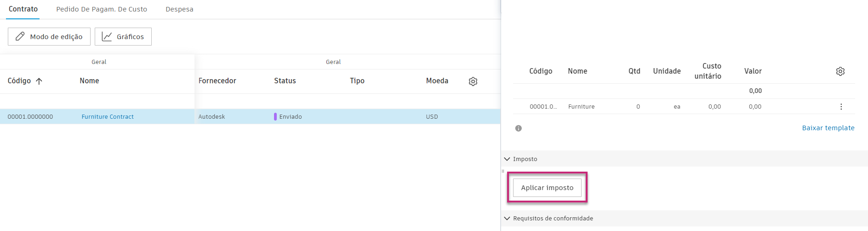This screenshot has width=868, height=231.
Task: Sort by Código using the arrow icon
Action: 39,81
